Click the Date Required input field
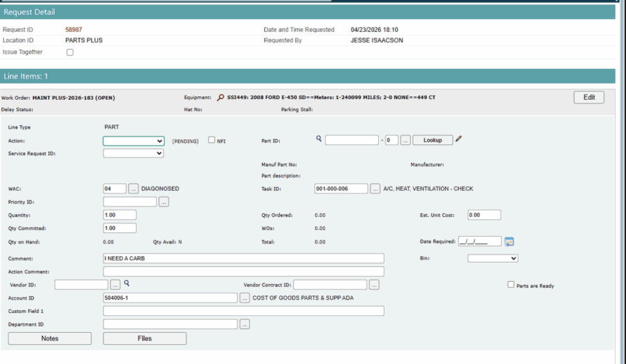This screenshot has width=626, height=364. click(x=480, y=241)
